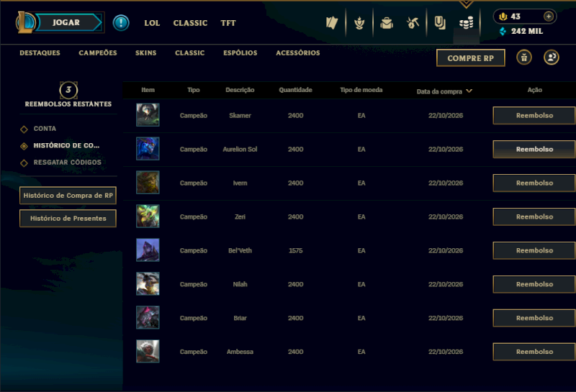The image size is (576, 392).
Task: Refund Bel'Veth with Reembolso button
Action: point(534,251)
